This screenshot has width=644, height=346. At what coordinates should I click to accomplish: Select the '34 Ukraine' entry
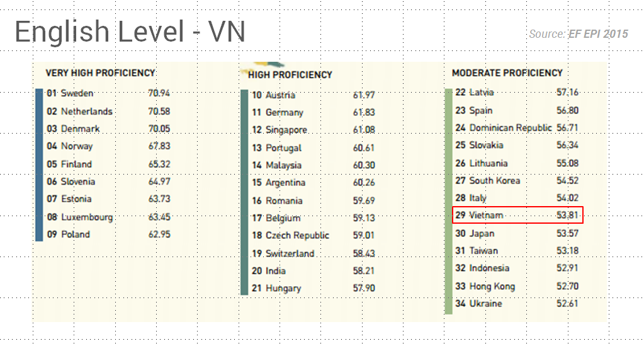pos(479,304)
